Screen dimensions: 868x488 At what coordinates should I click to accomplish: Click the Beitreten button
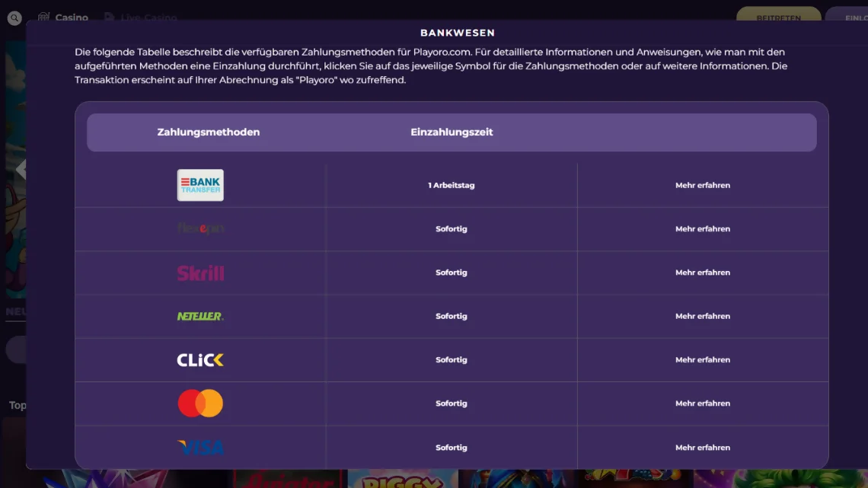click(778, 15)
